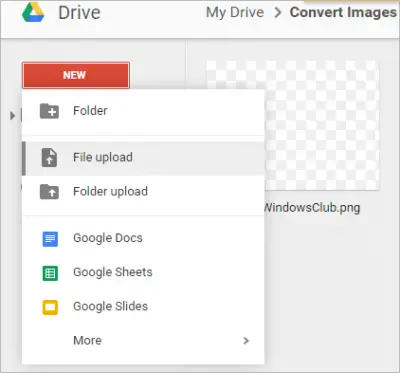Choose Folder upload menu entry

coord(143,192)
